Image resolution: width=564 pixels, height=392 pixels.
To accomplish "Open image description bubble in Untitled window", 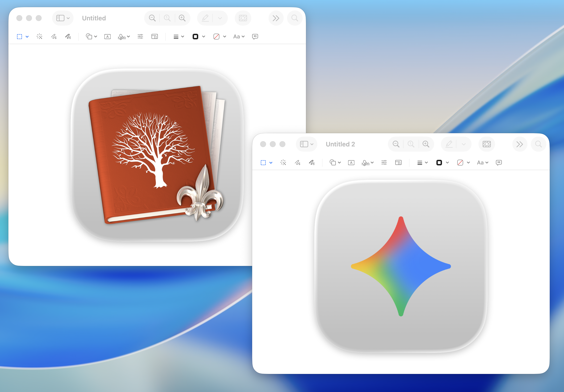I will [255, 37].
